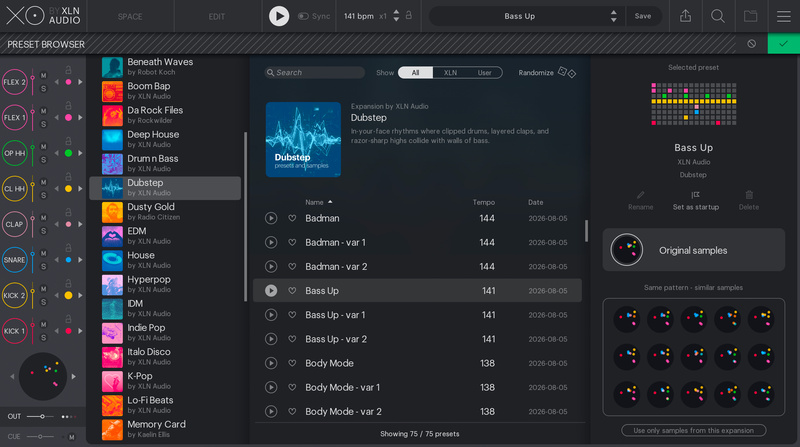The width and height of the screenshot is (800, 447).
Task: Click the main play button in top bar
Action: pos(279,16)
